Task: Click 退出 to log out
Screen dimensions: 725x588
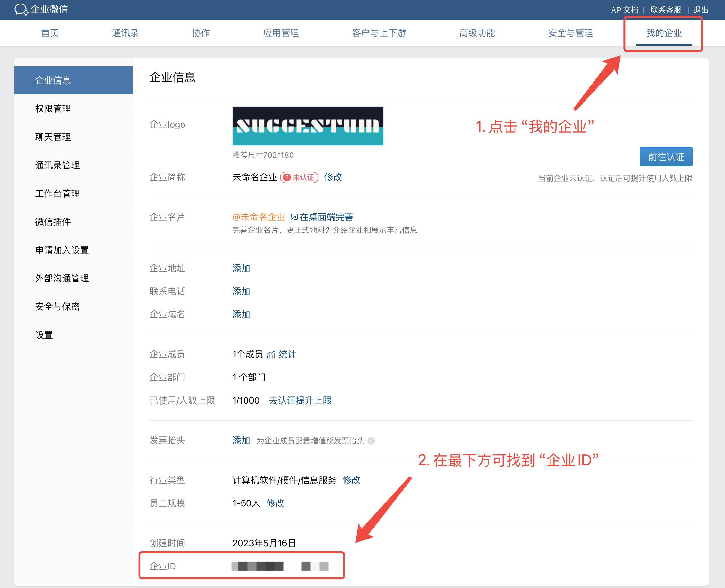Action: point(701,10)
